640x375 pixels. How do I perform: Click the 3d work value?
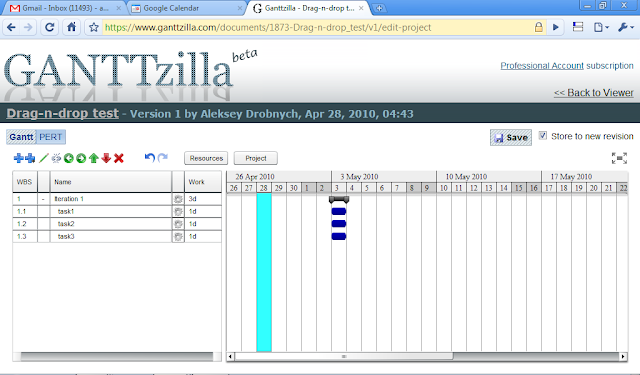coord(193,199)
